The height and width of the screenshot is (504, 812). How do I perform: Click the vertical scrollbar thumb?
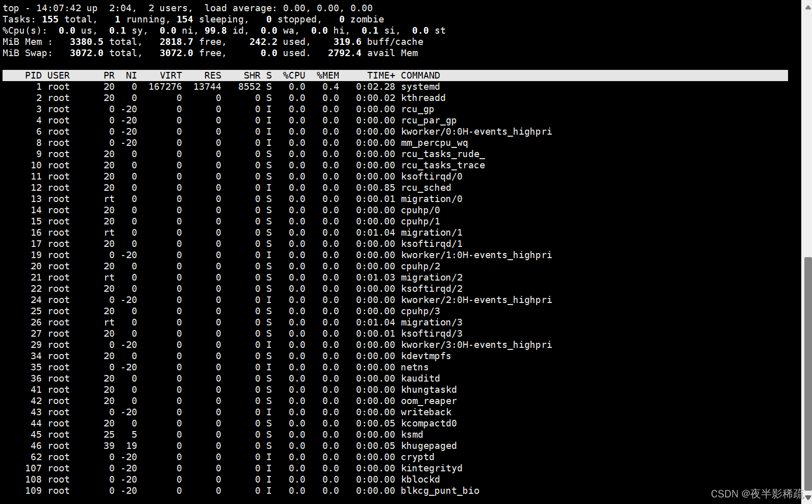coord(808,374)
